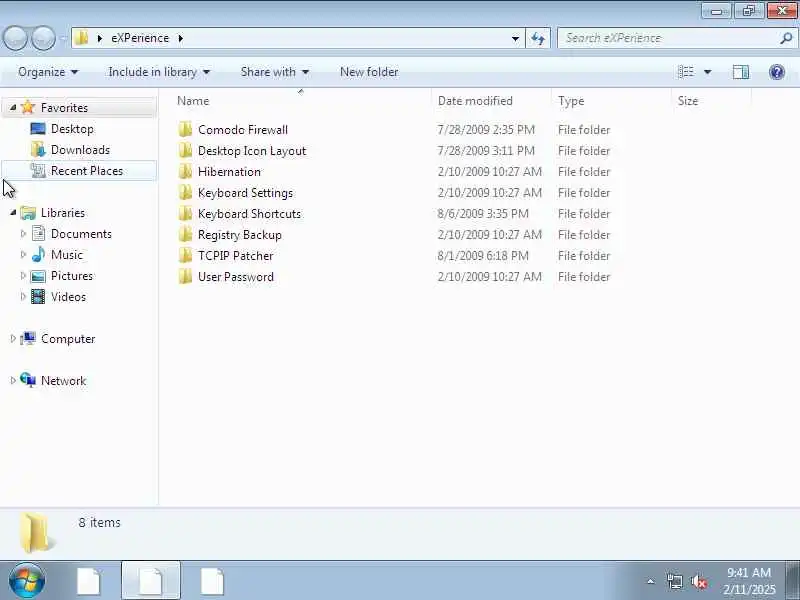
Task: Click the Favorites star icon
Action: pyautogui.click(x=28, y=107)
